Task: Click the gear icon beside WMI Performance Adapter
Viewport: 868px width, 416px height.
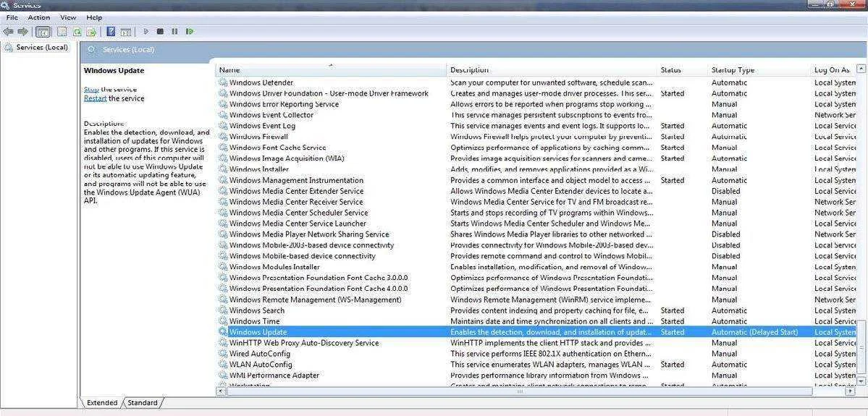Action: pos(223,375)
